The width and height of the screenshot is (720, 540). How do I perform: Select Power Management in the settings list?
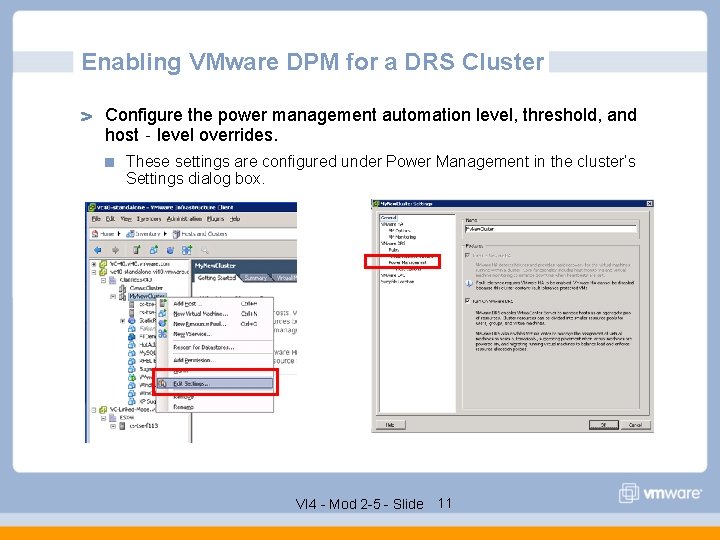407,263
